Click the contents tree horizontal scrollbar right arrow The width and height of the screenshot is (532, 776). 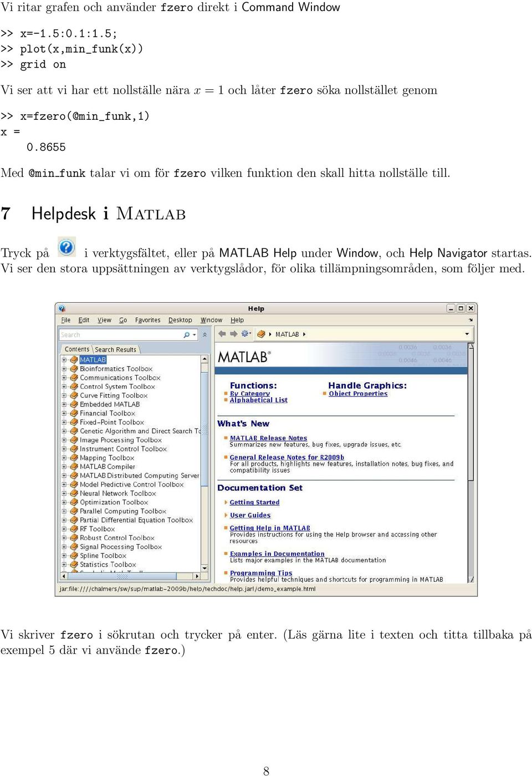tap(197, 576)
